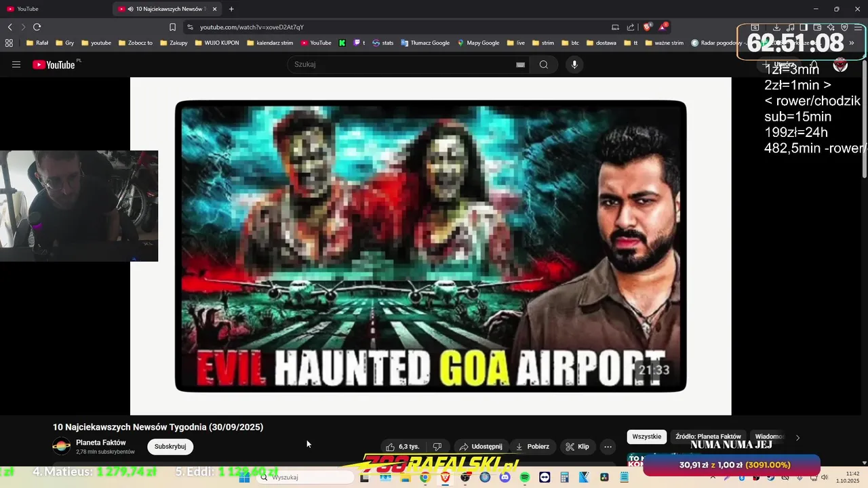This screenshot has width=868, height=488.
Task: Expand the btc bookmark folder
Action: coord(570,43)
